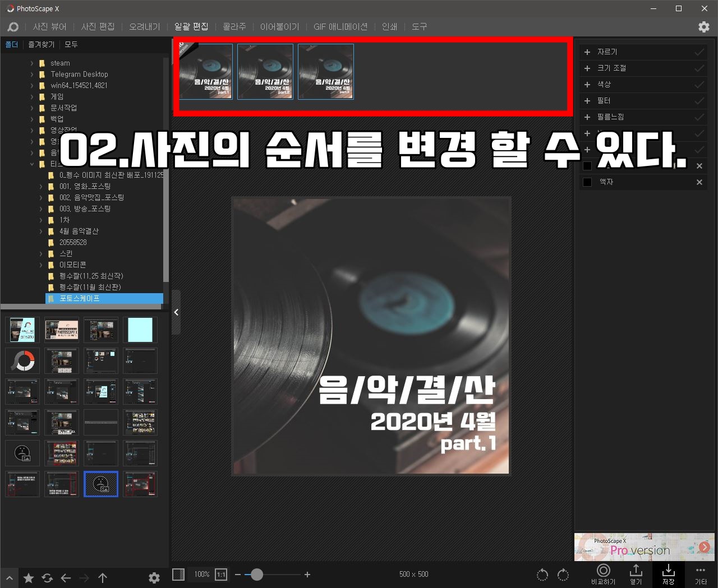Screen dimensions: 718x588
Task: Switch to 이어붙이기 tab
Action: 279,27
